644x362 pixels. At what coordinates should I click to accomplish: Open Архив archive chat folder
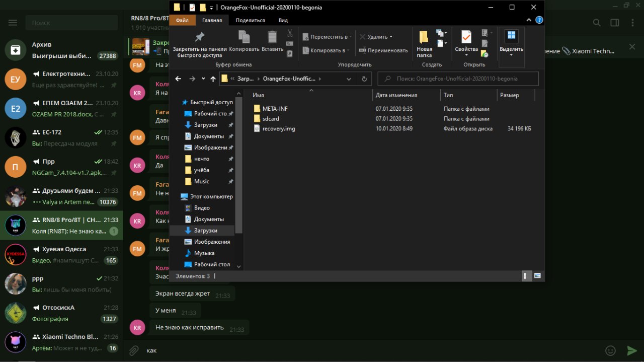(x=61, y=50)
